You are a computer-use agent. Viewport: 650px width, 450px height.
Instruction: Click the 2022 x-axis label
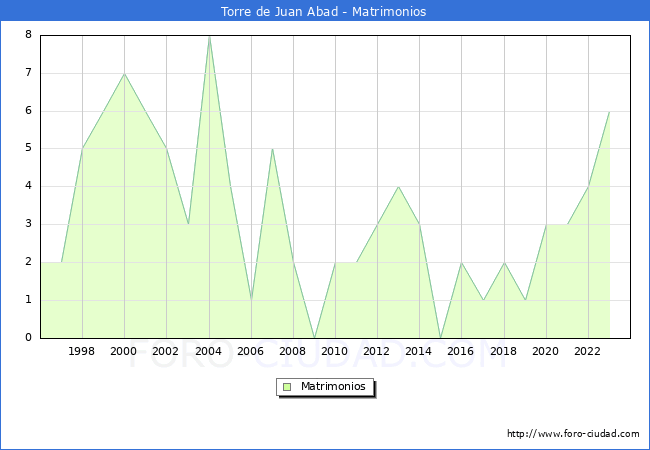tap(587, 351)
